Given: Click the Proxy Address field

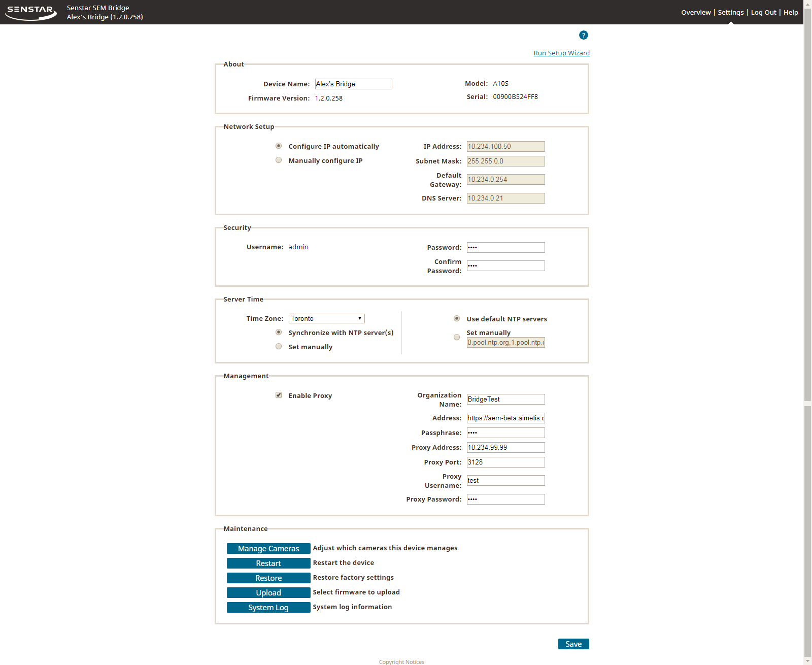Looking at the screenshot, I should click(506, 447).
